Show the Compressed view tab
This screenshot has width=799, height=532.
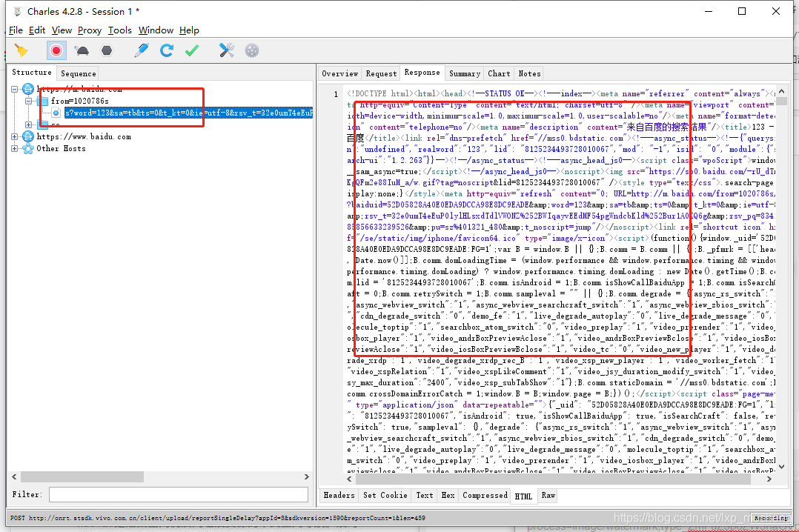[485, 495]
